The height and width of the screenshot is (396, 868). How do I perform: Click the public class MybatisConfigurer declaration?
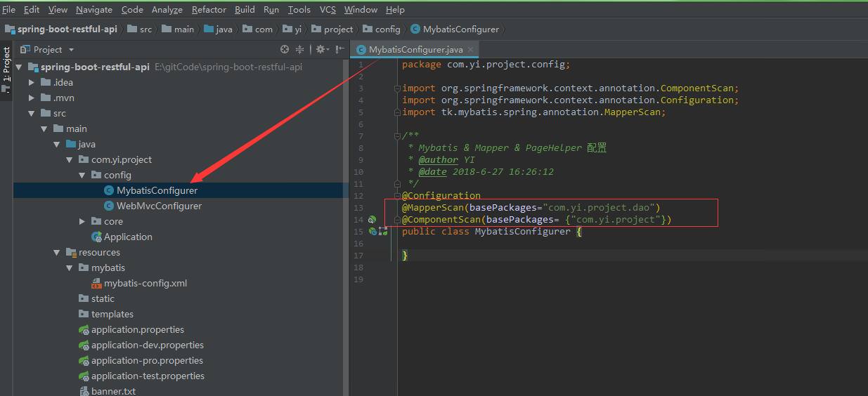[492, 231]
